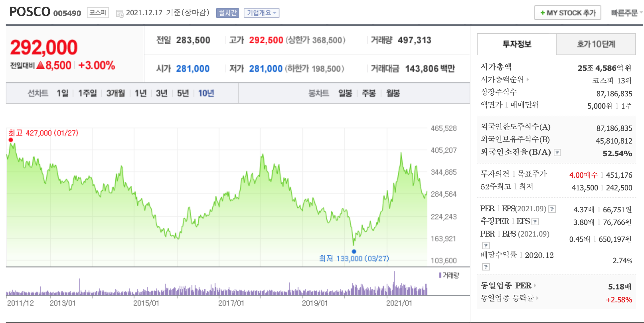Select the 1년 line chart period
Viewport: 644px width, 323px height.
point(141,93)
